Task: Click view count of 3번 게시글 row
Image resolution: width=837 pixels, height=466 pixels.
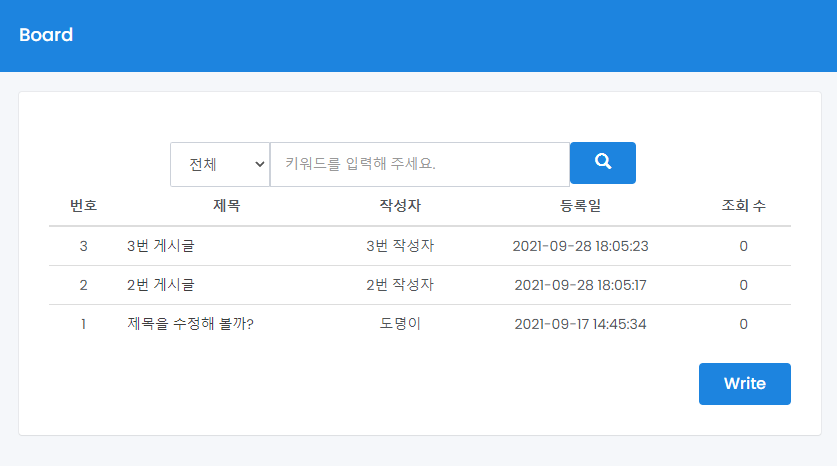Action: 744,246
